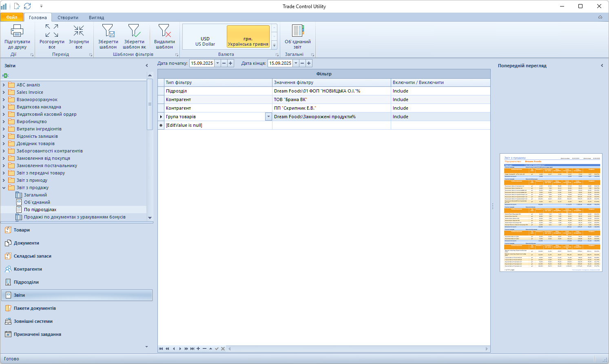Click the Save template as icon
609x364 pixels.
pos(134,31)
